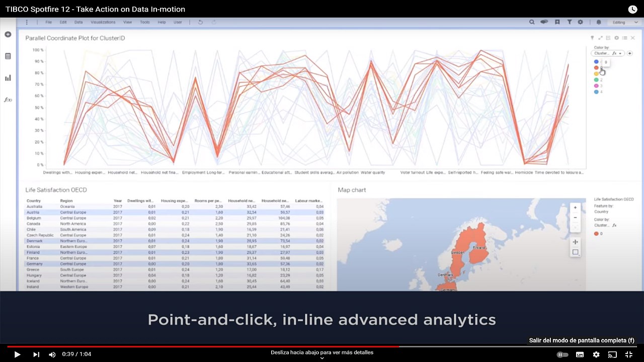Viewport: 644px width, 362px height.
Task: Click the Country column header in table
Action: point(34,201)
